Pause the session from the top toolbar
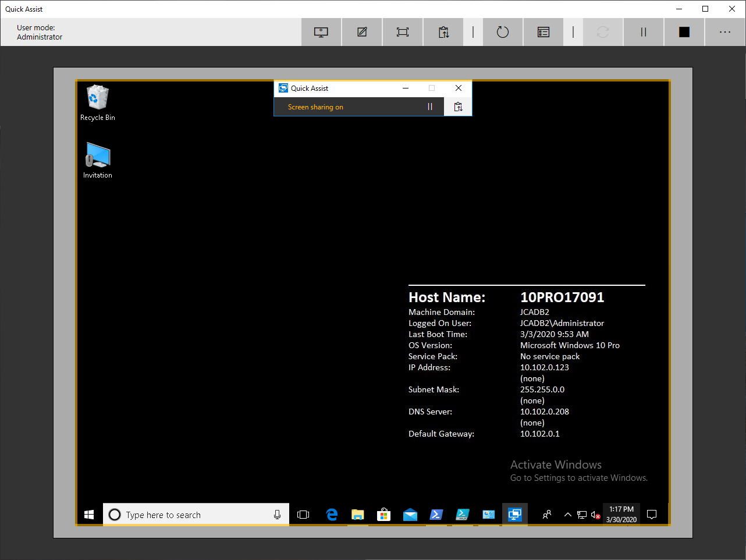746x560 pixels. 644,32
